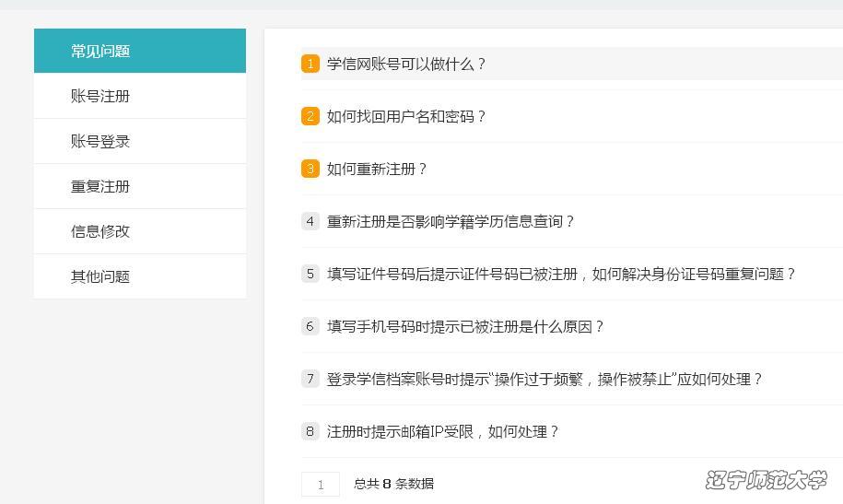Expand question 如何重新注册？
Image resolution: width=843 pixels, height=504 pixels.
[x=376, y=169]
